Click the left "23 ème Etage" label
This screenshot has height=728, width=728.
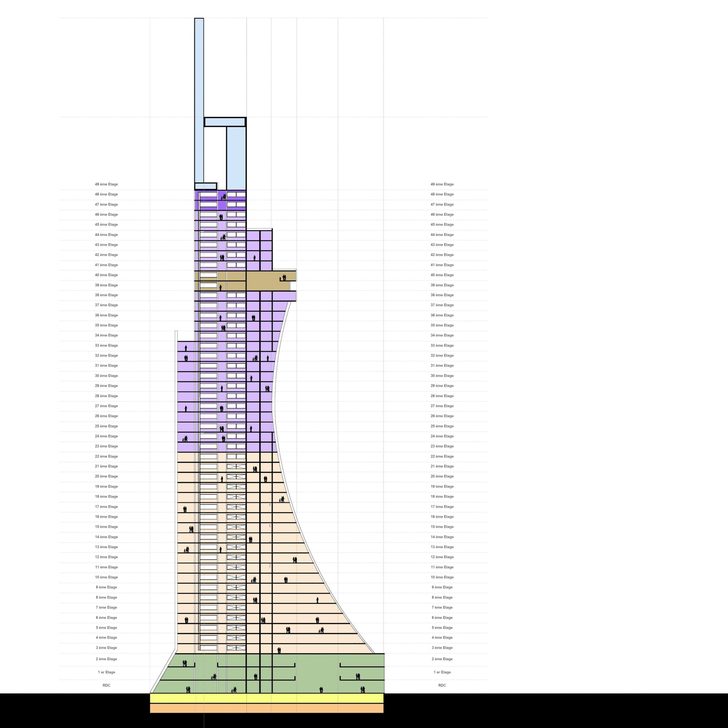coord(106,446)
